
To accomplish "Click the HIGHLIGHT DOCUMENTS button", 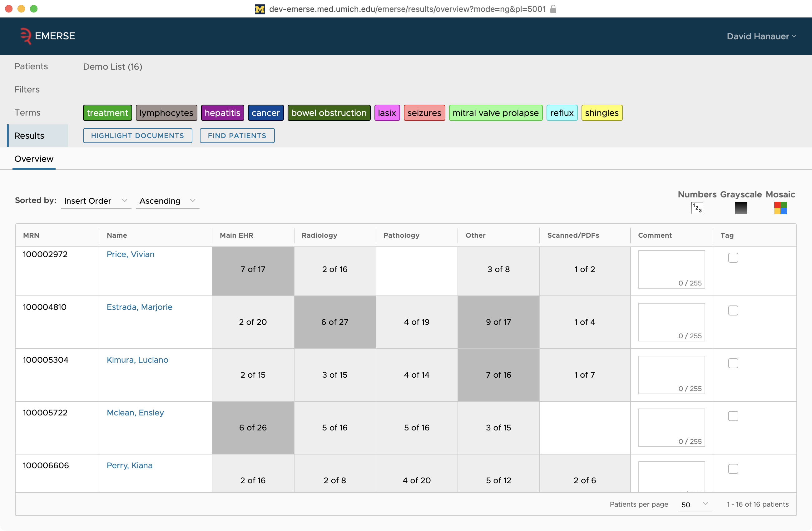I will (x=137, y=135).
